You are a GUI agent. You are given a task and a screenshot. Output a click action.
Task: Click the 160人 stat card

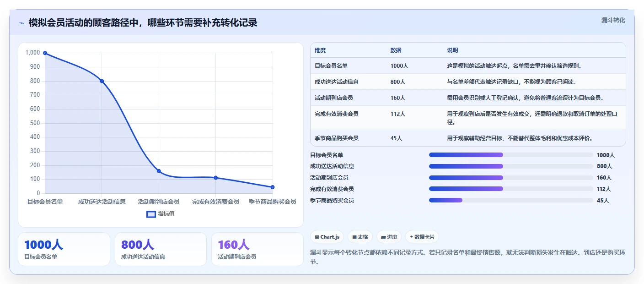pyautogui.click(x=258, y=249)
